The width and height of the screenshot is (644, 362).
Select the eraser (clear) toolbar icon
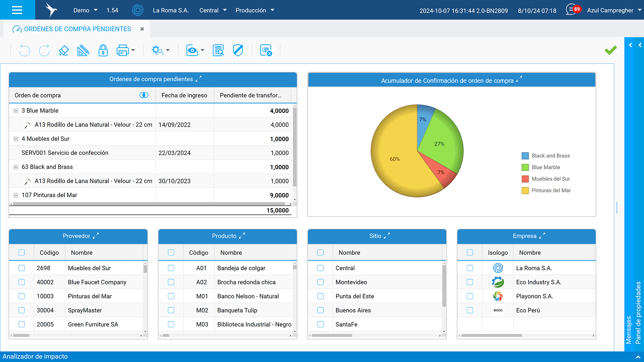[63, 50]
